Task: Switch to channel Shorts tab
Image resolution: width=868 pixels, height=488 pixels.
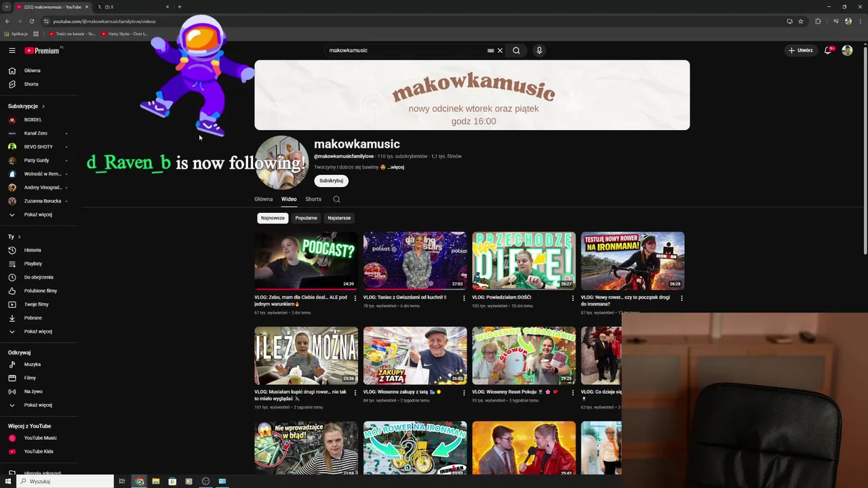Action: (x=313, y=199)
